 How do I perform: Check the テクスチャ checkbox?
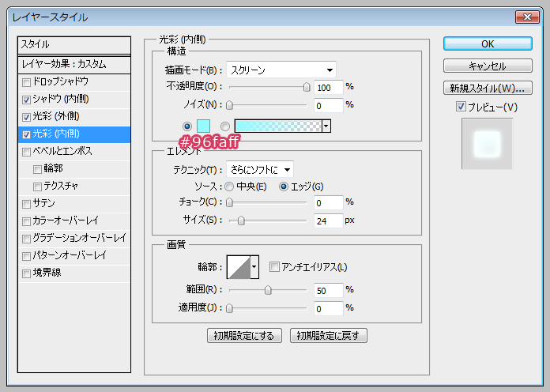[x=37, y=187]
